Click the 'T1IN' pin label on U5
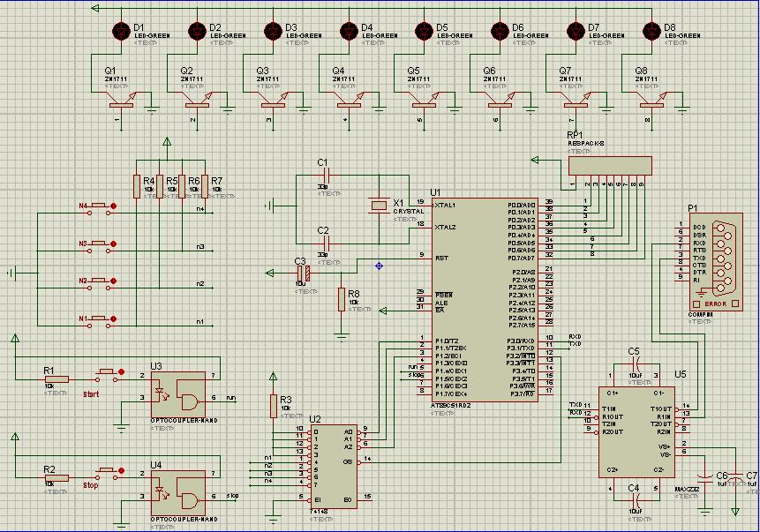 click(609, 409)
